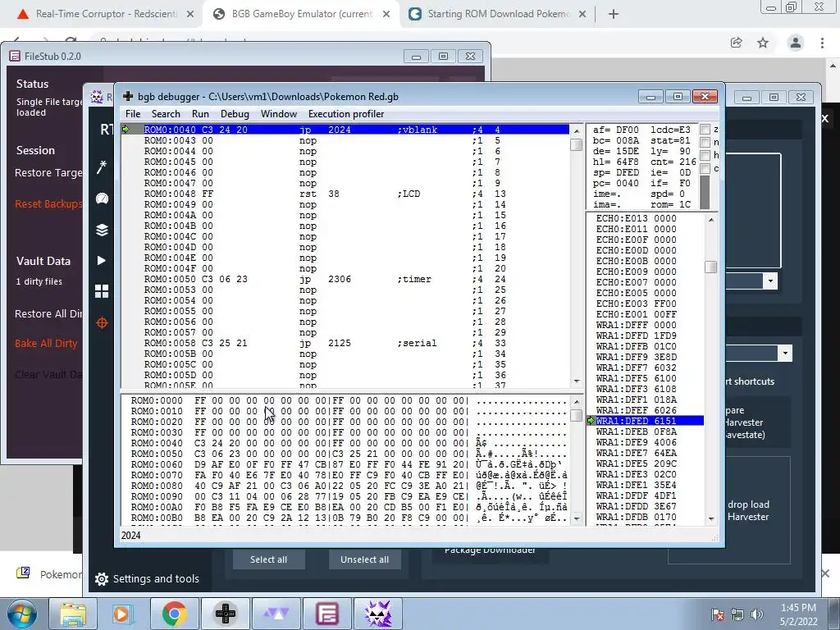The width and height of the screenshot is (840, 630).
Task: Click the RTC window title icon
Action: click(x=97, y=97)
